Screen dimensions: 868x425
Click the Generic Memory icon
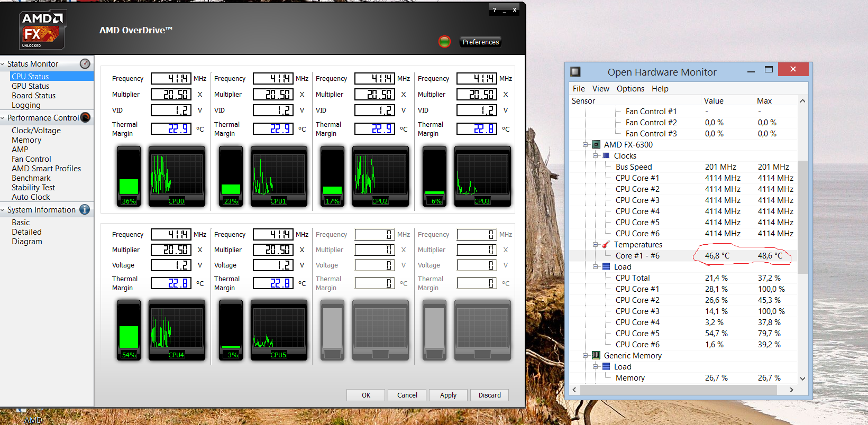pos(596,356)
